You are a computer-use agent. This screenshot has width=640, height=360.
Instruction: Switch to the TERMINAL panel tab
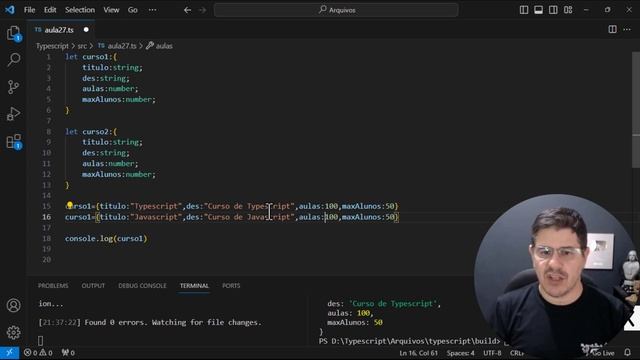(194, 286)
